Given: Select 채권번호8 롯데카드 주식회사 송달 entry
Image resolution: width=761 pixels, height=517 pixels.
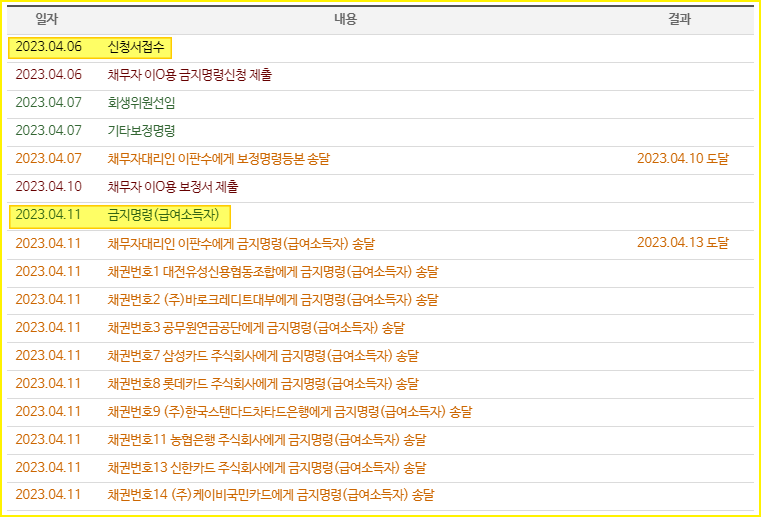Looking at the screenshot, I should (263, 384).
